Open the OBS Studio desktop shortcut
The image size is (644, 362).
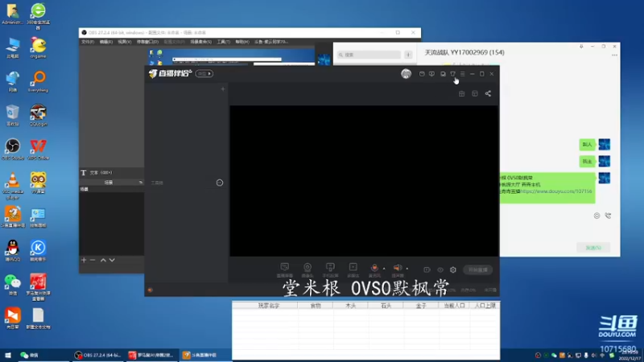(x=13, y=150)
